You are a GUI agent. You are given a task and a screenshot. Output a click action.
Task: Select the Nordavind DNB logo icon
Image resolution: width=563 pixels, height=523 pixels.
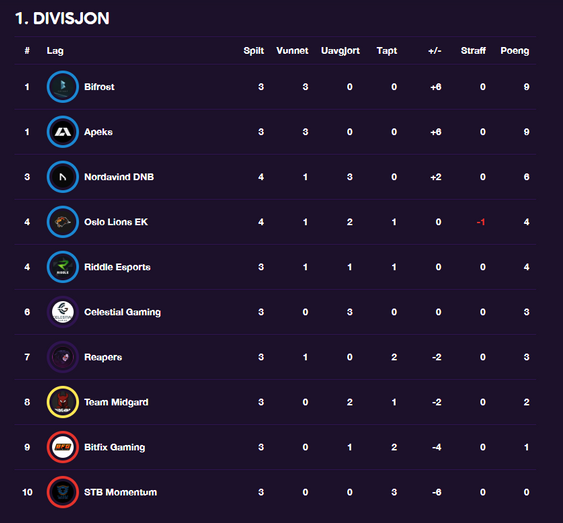[62, 177]
